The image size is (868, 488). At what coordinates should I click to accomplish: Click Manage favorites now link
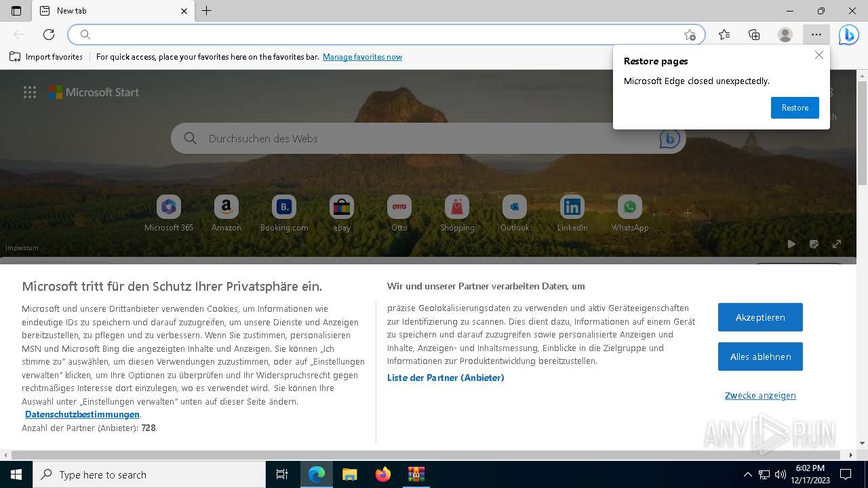pyautogui.click(x=362, y=57)
